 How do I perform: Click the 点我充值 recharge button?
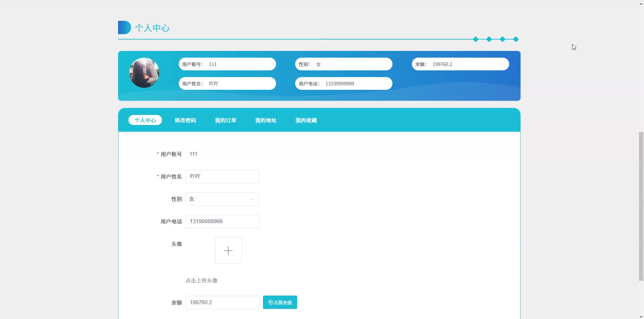280,302
